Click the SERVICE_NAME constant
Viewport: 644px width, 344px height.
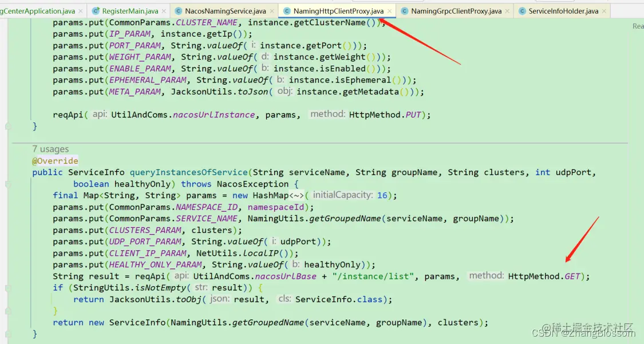coord(207,219)
